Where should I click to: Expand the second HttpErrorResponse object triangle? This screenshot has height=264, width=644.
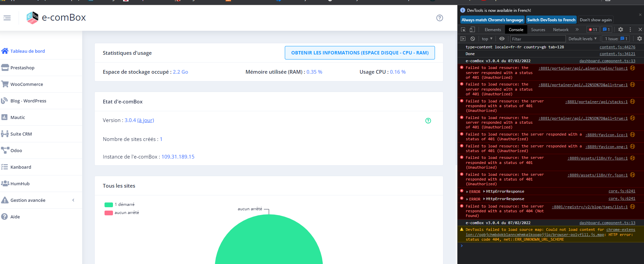[484, 199]
